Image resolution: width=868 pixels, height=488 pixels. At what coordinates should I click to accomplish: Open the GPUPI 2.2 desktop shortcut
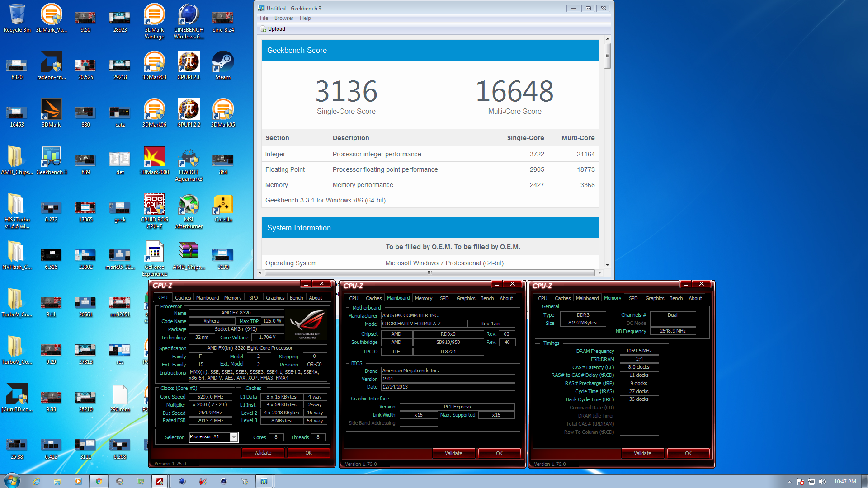[x=189, y=113]
